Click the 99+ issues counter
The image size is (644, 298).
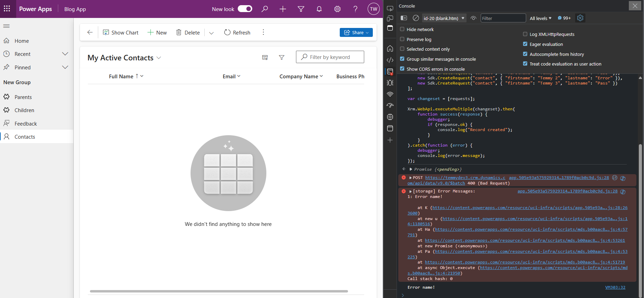(x=564, y=18)
